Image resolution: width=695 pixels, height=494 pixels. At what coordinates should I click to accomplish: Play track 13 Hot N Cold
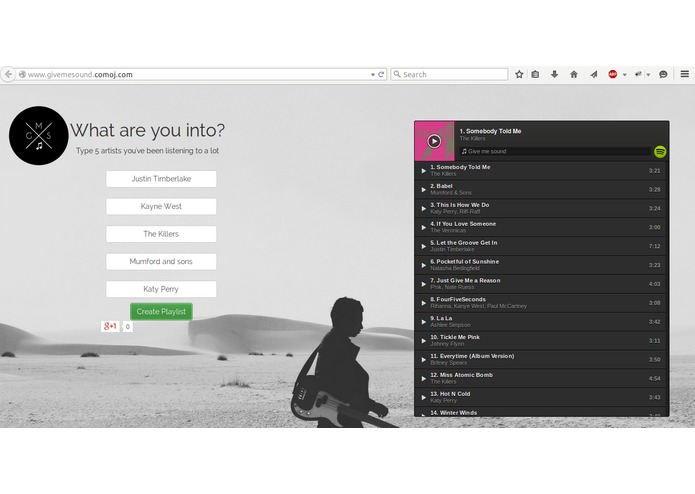click(423, 397)
